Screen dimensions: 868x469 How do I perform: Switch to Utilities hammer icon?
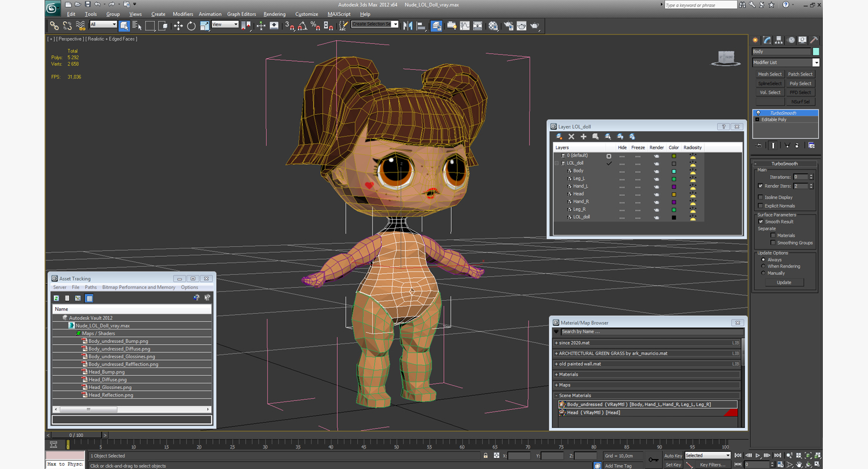[814, 40]
